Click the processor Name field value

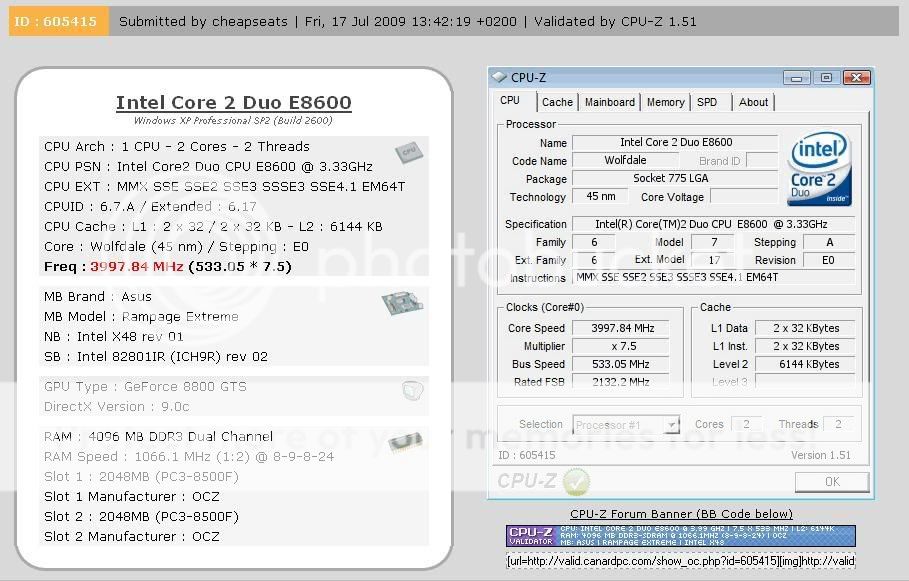click(675, 143)
